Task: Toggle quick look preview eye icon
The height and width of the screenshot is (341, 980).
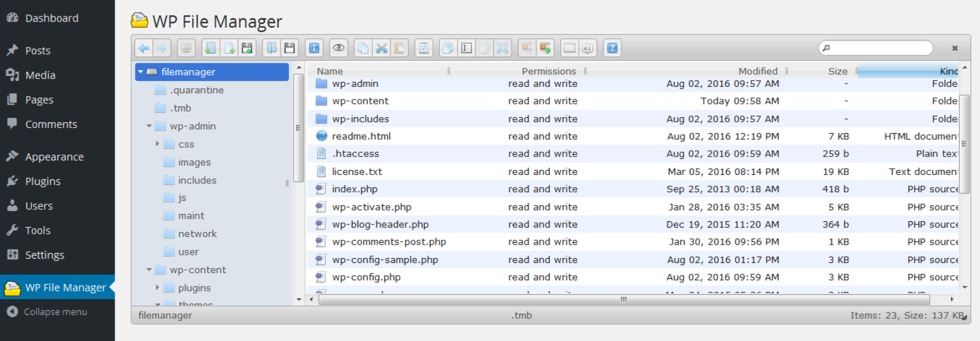Action: pyautogui.click(x=338, y=48)
